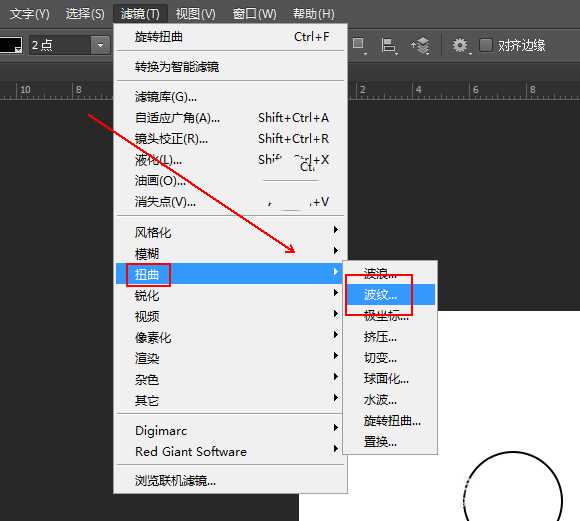Open the 帮助(H) menu
Viewport: 580px width, 521px height.
(313, 14)
